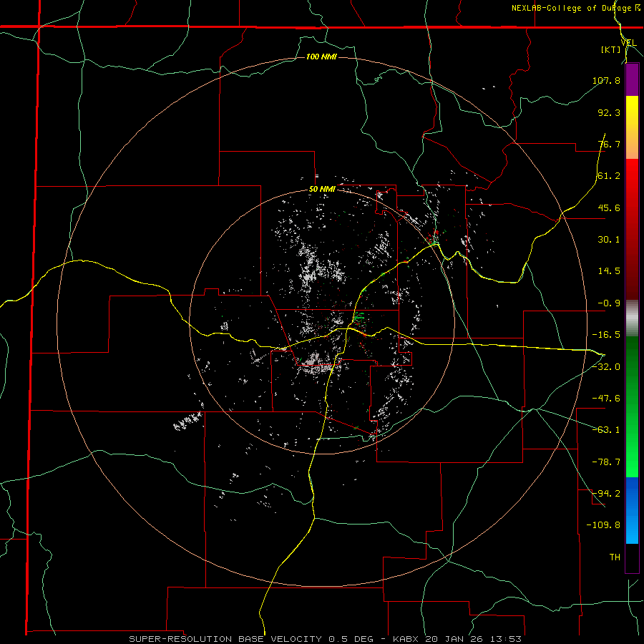This screenshot has width=644, height=644.
Task: Click the 92.3 legend value
Action: (609, 112)
